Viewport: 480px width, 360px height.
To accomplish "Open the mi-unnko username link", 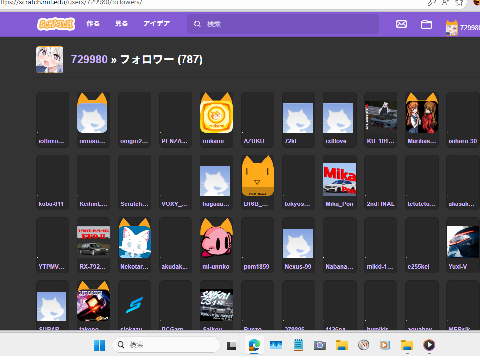I will point(216,266).
